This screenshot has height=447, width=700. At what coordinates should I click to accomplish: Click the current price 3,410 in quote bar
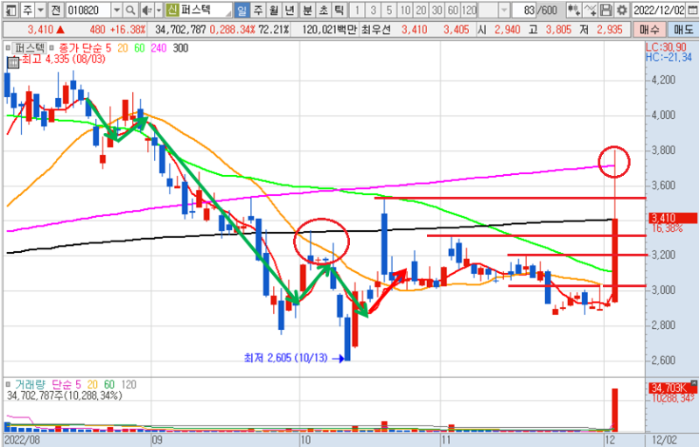[x=40, y=30]
